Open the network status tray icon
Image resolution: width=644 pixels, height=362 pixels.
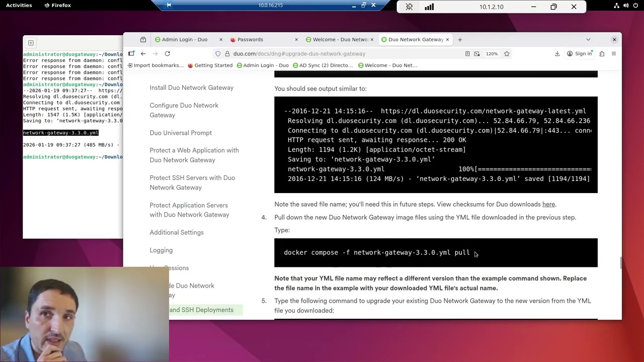click(x=616, y=6)
